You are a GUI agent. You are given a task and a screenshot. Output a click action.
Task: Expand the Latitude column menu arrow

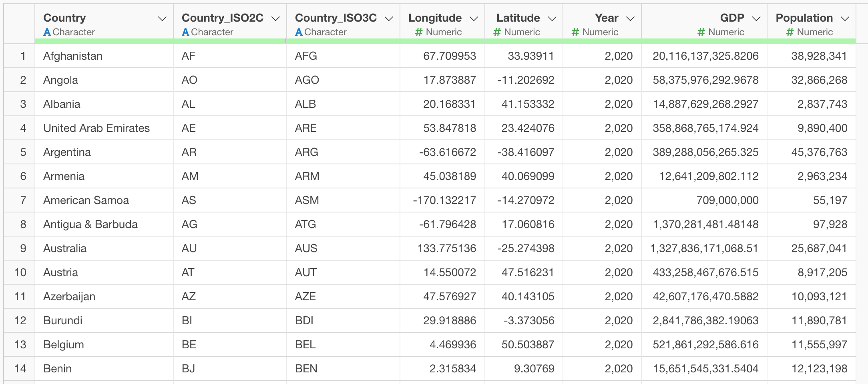tap(552, 19)
